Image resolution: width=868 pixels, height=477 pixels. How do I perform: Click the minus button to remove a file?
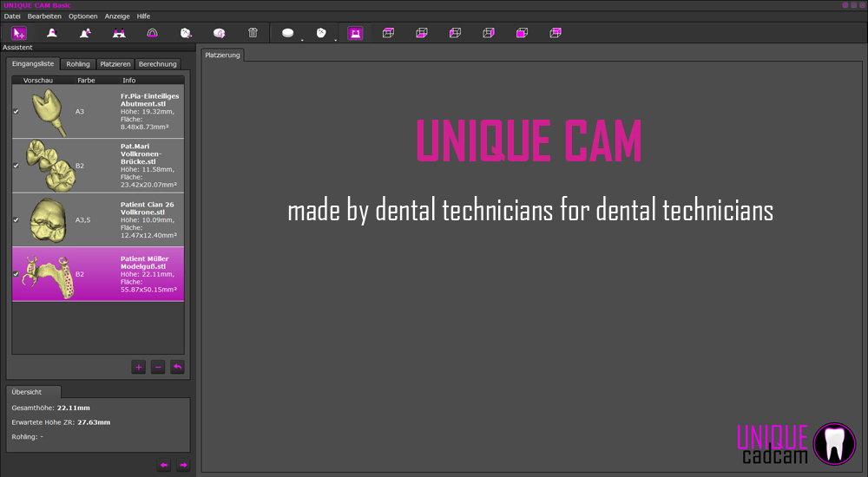[158, 367]
